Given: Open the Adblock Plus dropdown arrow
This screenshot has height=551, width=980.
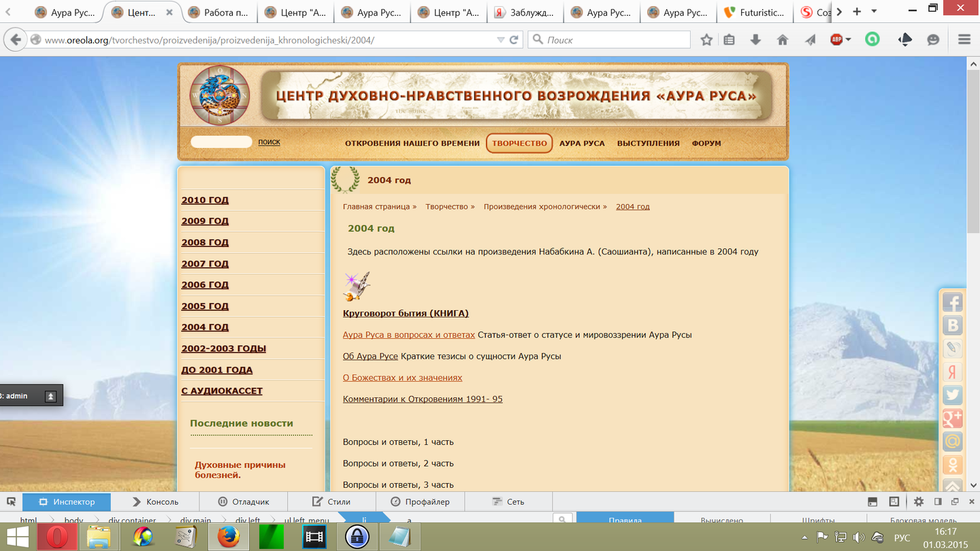Looking at the screenshot, I should pyautogui.click(x=848, y=40).
